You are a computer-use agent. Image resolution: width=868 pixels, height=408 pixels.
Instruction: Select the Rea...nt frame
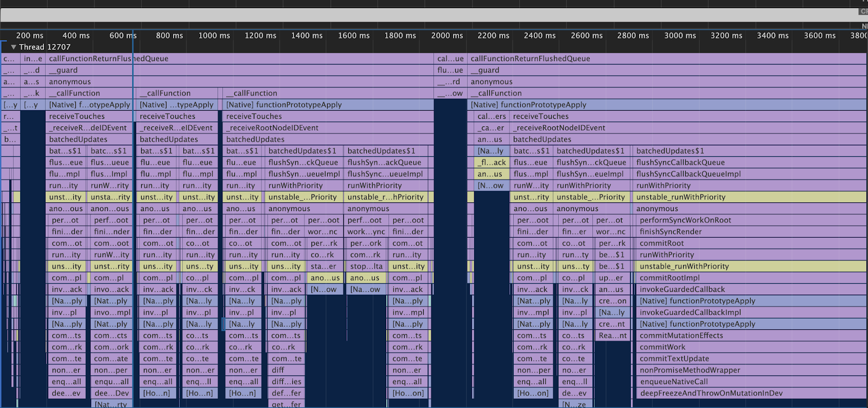click(612, 335)
